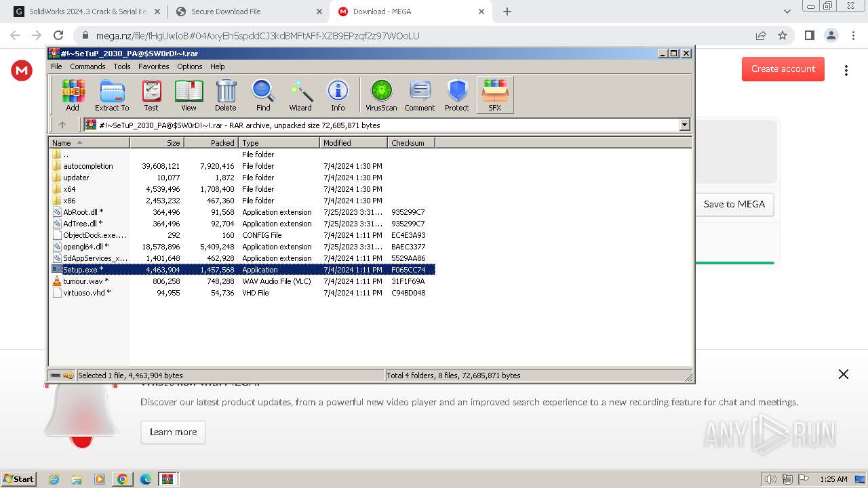
Task: Select ObjectDock.exe config file
Action: [x=243, y=235]
